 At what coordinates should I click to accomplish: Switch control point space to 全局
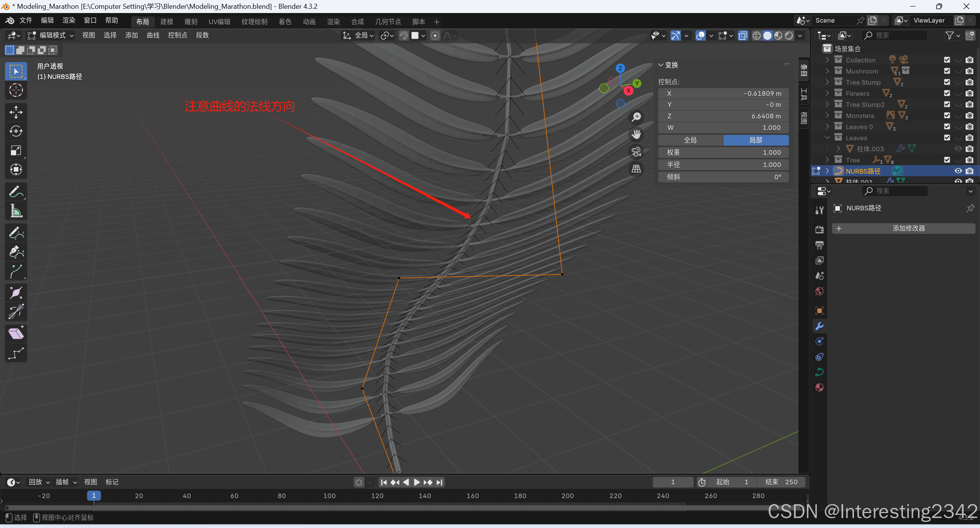click(690, 140)
